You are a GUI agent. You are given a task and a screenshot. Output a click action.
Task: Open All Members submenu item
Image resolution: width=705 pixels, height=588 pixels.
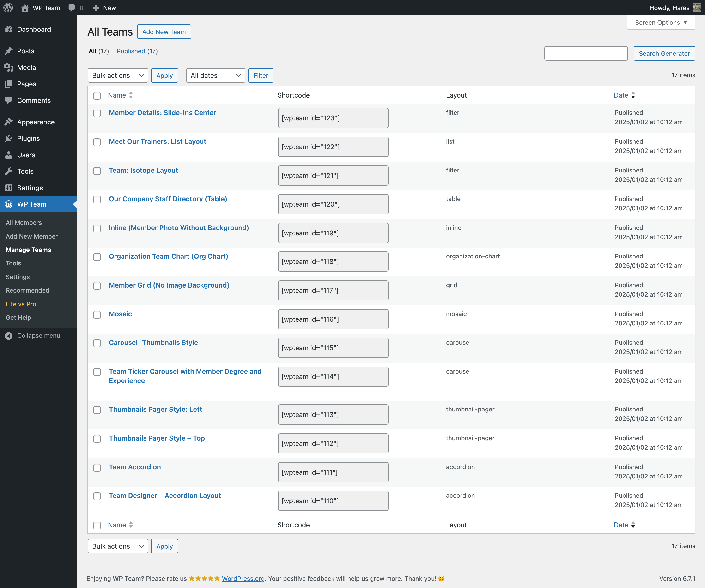[24, 223]
